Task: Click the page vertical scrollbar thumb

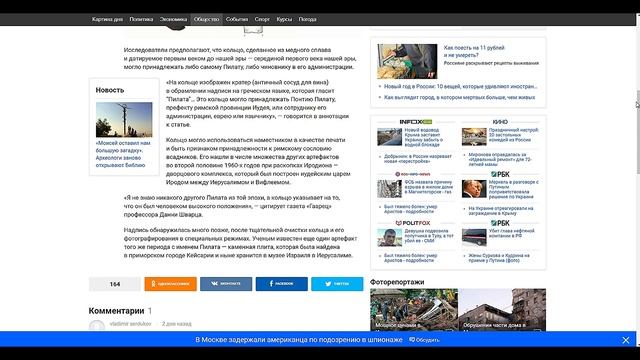Action: (x=638, y=133)
